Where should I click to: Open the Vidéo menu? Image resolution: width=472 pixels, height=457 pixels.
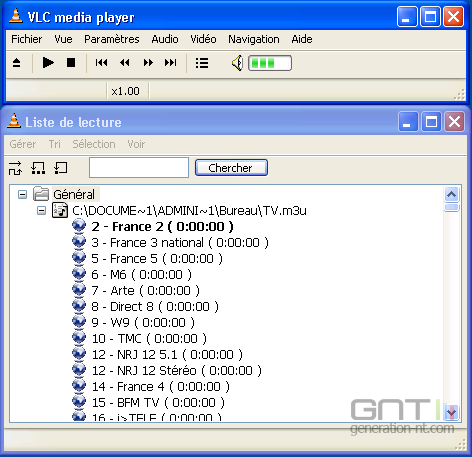click(203, 39)
